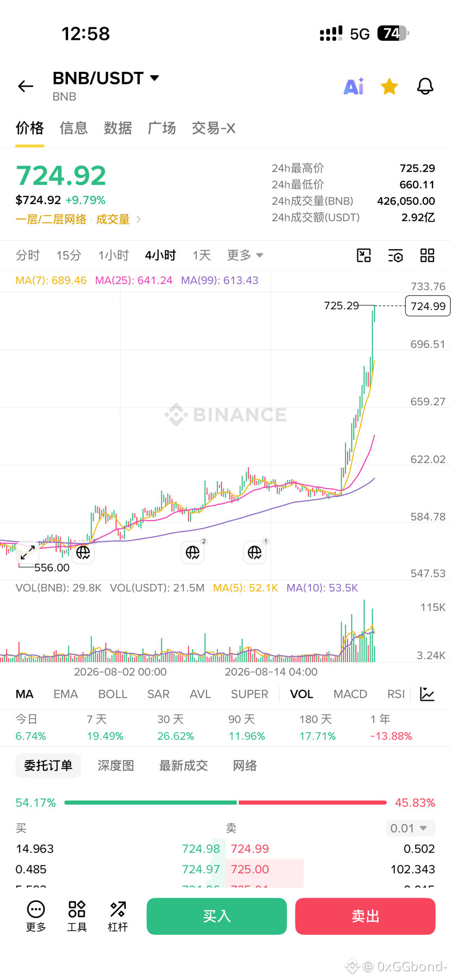Switch to the 信息 tab
Screen dimensions: 451x980
point(74,128)
